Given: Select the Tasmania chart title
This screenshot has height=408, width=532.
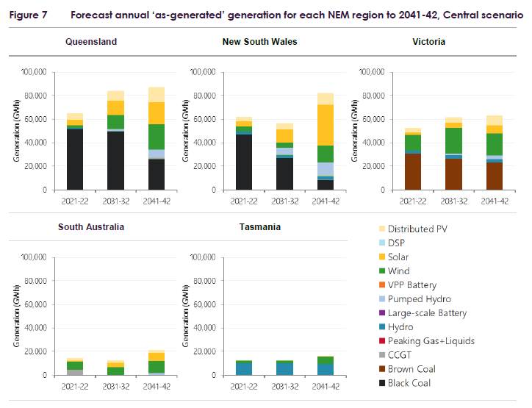Looking at the screenshot, I should pyautogui.click(x=259, y=227).
